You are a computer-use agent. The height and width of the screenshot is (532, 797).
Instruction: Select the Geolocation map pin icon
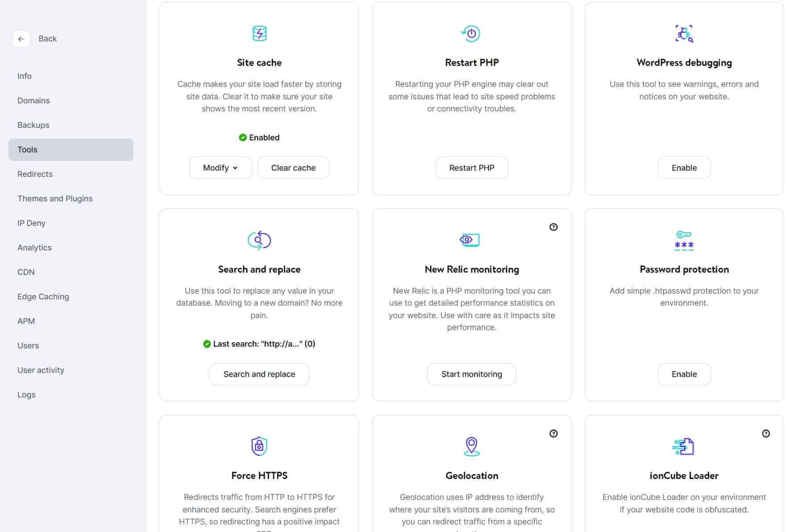tap(471, 446)
